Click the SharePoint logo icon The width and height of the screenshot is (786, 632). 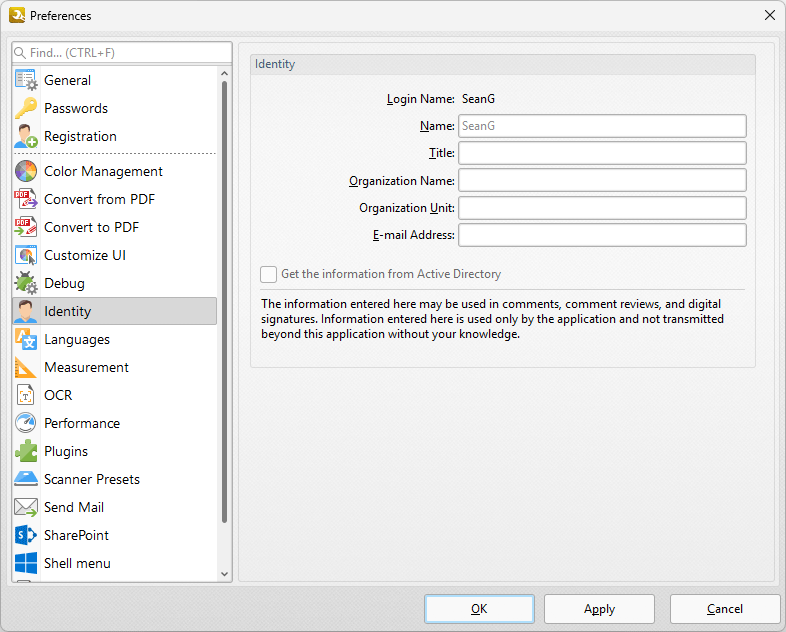coord(26,535)
